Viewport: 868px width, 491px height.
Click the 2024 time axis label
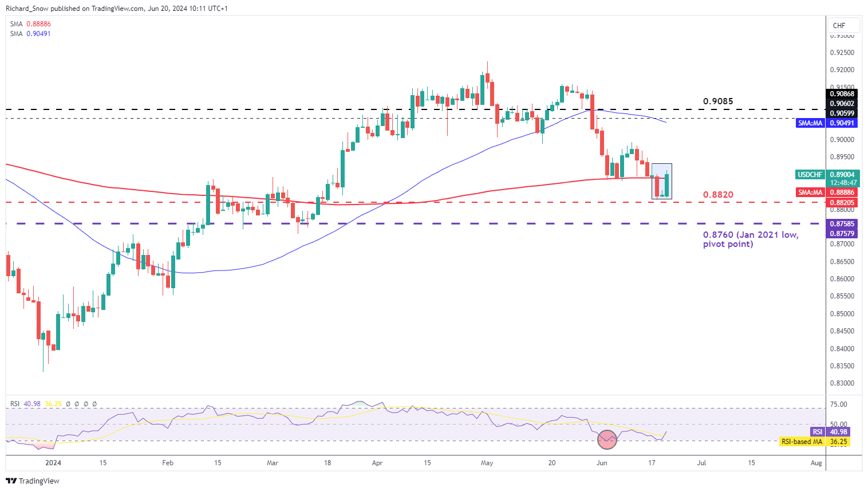[x=53, y=463]
